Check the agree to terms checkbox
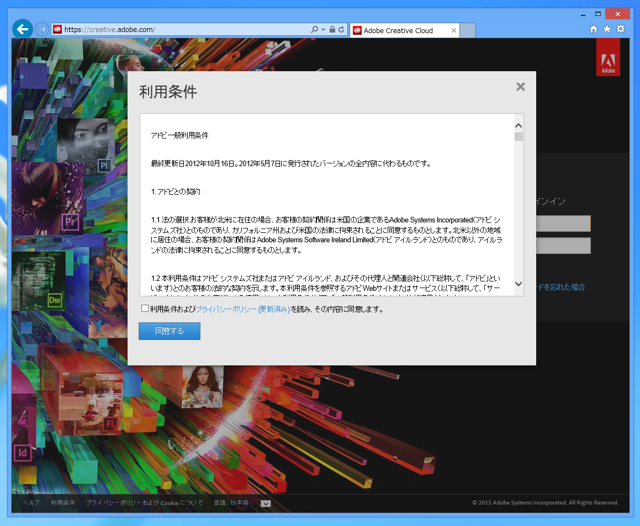The height and width of the screenshot is (526, 640). (x=144, y=308)
